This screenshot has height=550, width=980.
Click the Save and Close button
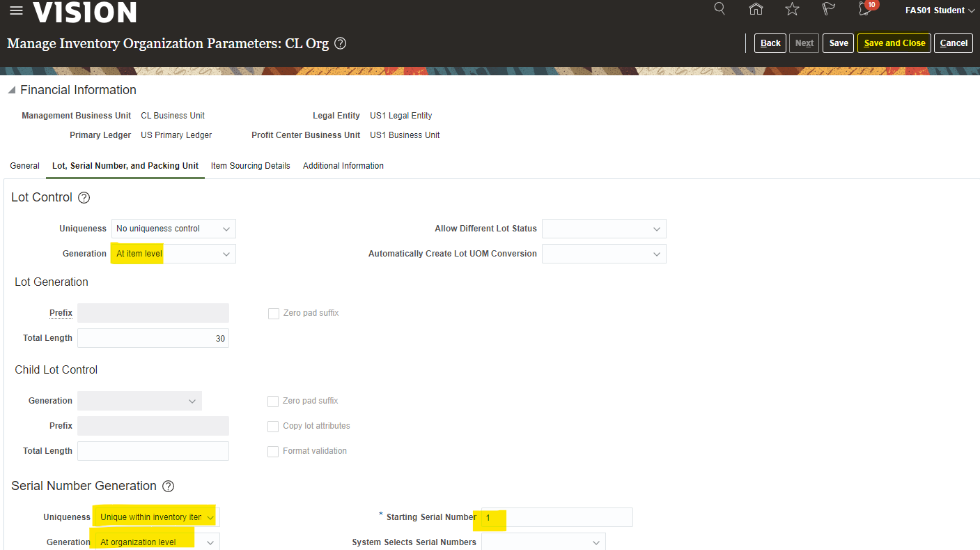[x=894, y=43]
